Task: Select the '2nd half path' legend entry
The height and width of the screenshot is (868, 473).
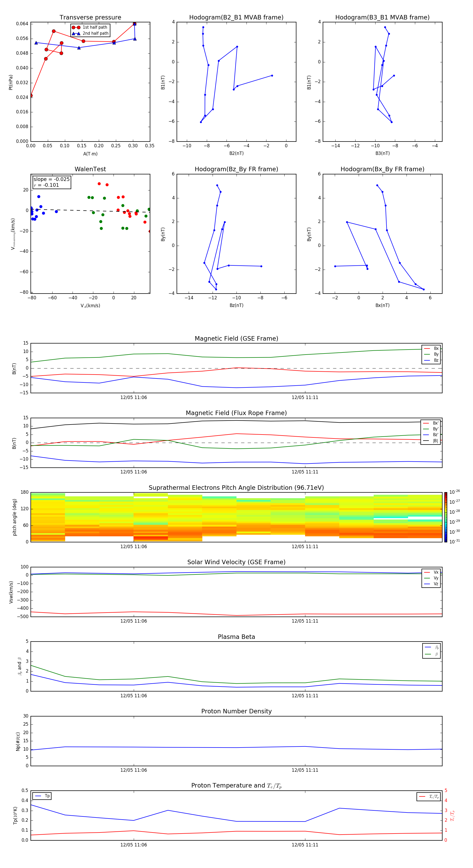Action: tap(90, 33)
